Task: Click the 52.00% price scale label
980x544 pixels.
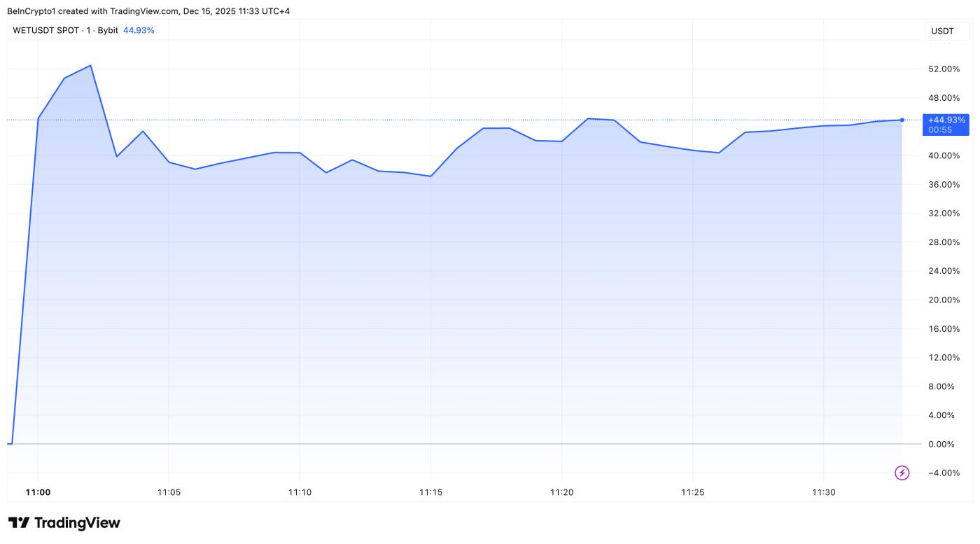Action: [x=942, y=69]
